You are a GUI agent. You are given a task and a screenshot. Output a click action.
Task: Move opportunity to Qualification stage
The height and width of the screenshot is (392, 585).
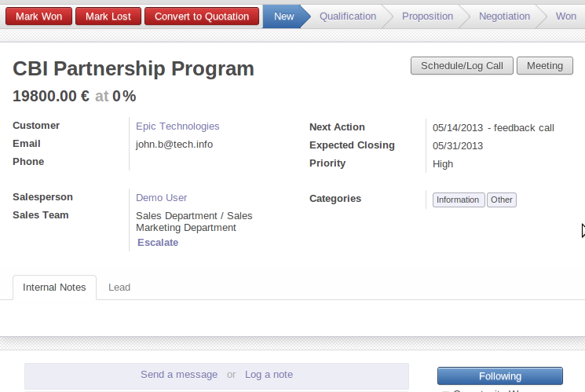[347, 16]
